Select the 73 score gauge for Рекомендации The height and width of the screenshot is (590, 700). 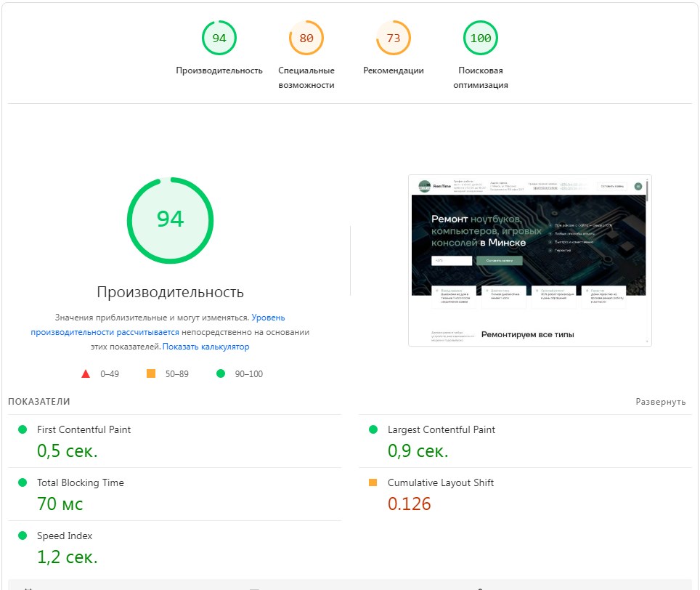coord(391,38)
